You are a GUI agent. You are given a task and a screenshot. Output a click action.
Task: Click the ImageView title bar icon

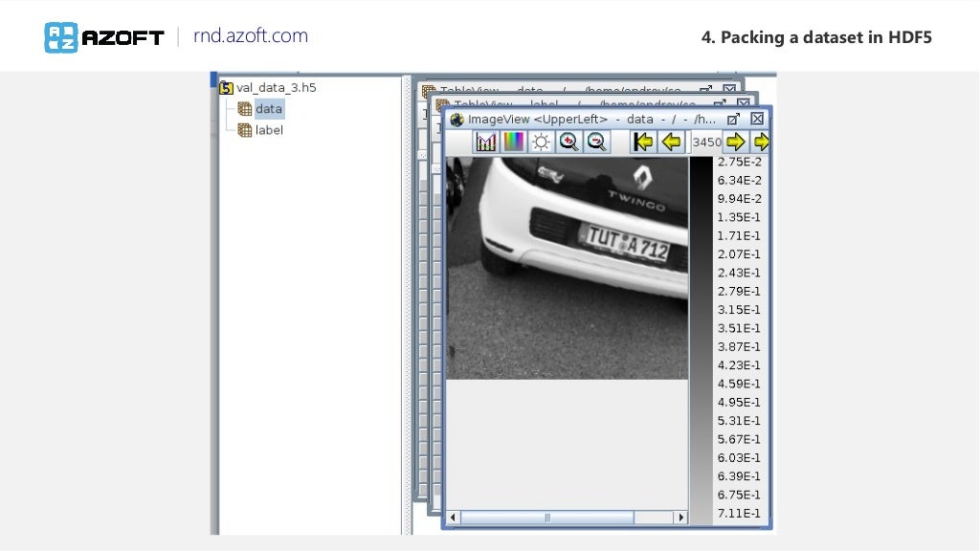[457, 120]
